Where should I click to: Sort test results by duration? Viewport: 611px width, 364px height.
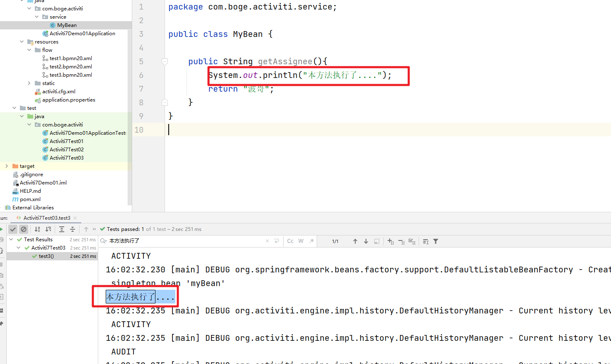click(x=48, y=229)
